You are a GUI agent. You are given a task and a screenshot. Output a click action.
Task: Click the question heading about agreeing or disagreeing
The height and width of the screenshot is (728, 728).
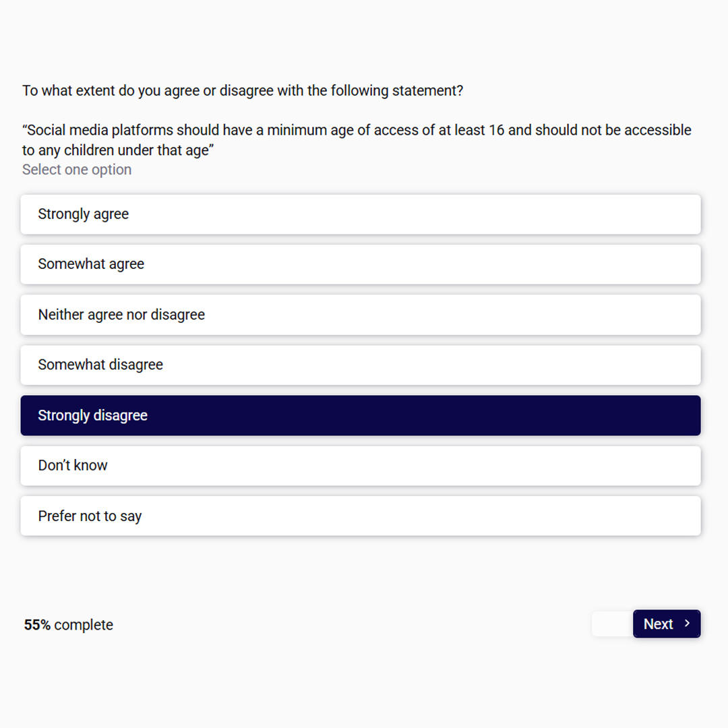243,90
